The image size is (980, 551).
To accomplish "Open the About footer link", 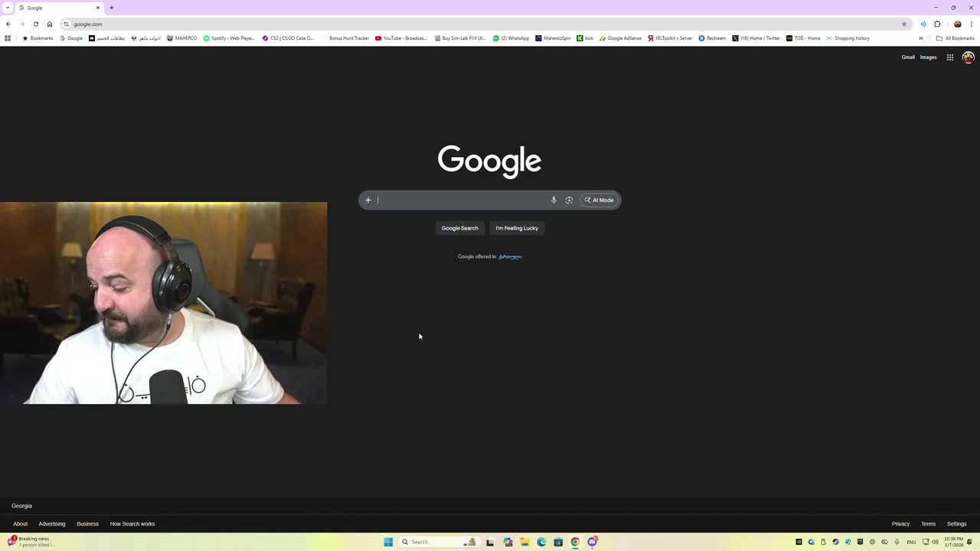I will [x=20, y=524].
